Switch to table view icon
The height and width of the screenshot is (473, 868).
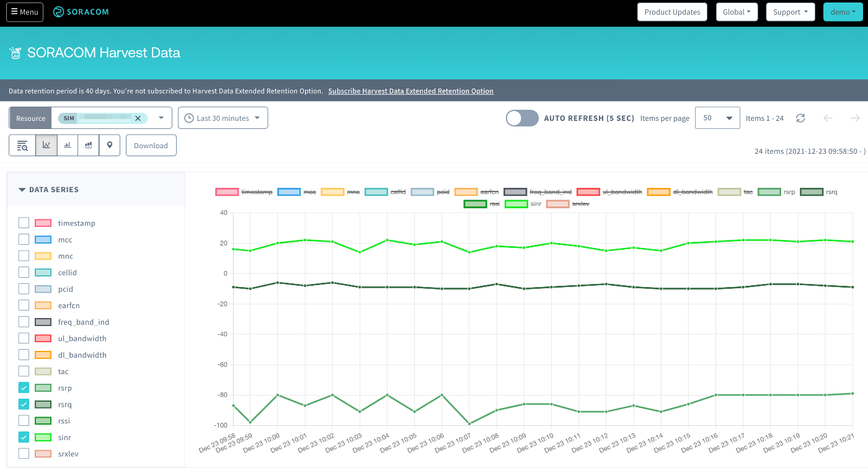point(22,145)
